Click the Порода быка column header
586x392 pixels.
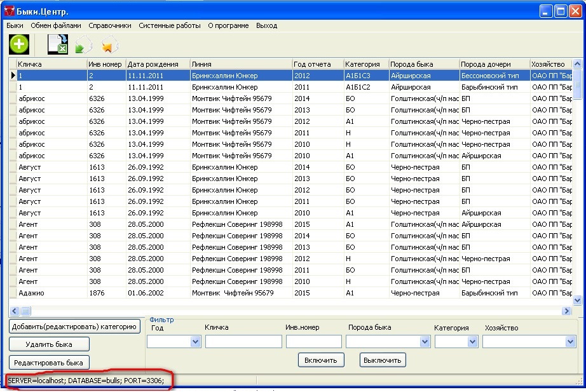(x=424, y=64)
